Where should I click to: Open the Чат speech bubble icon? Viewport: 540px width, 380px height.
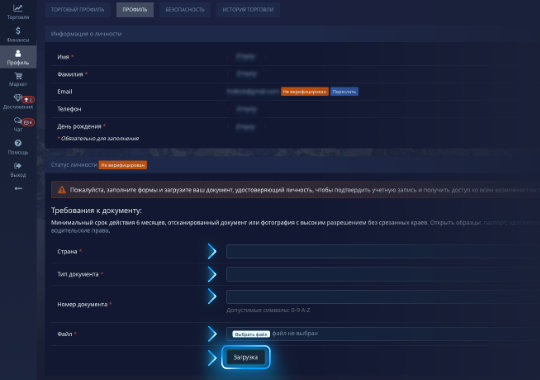coord(18,120)
